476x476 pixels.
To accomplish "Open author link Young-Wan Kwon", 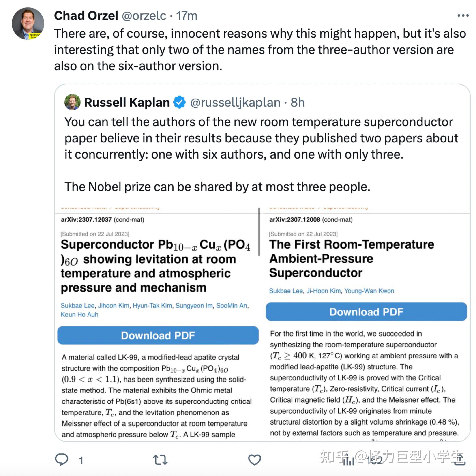I will 369,291.
